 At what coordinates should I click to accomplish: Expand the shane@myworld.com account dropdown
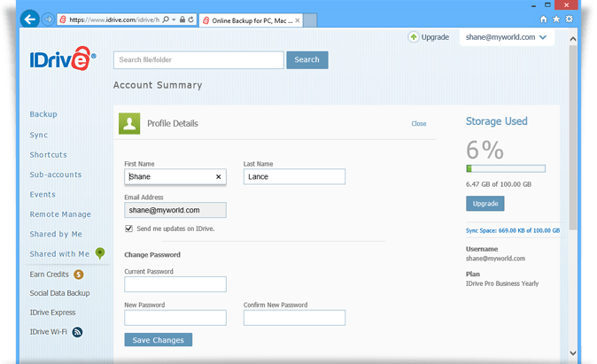pyautogui.click(x=506, y=37)
